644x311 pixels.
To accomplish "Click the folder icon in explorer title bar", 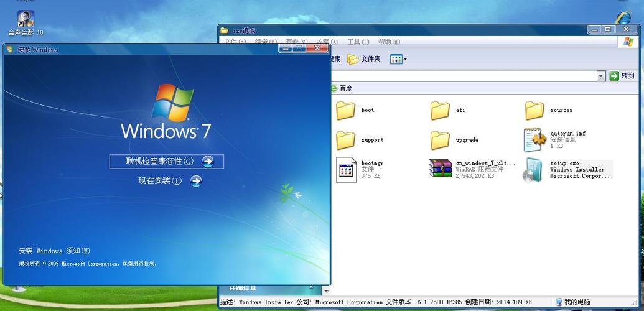I will (x=224, y=30).
